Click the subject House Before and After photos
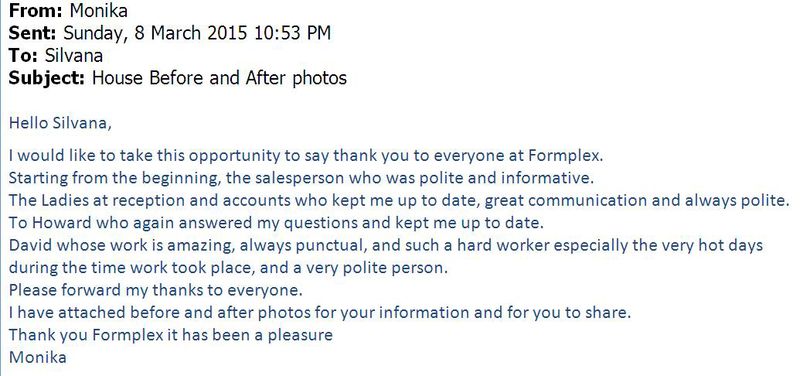 tap(219, 78)
